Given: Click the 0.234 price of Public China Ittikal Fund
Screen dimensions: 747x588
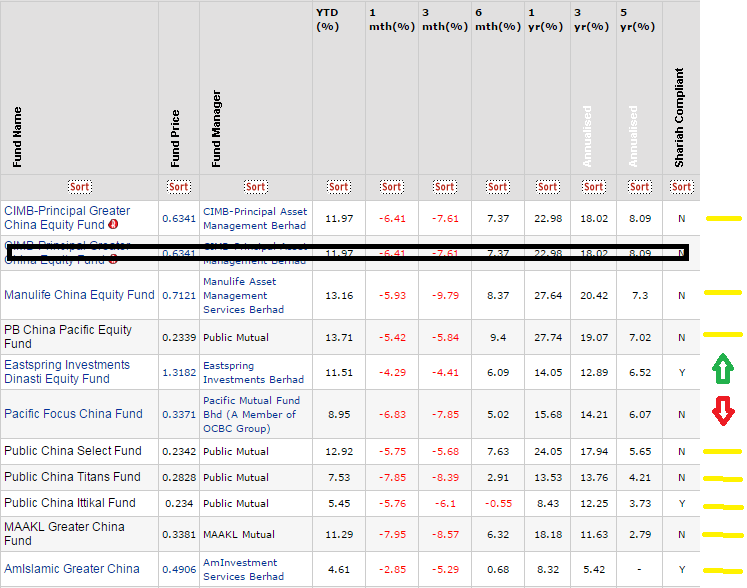Looking at the screenshot, I should 179,504.
